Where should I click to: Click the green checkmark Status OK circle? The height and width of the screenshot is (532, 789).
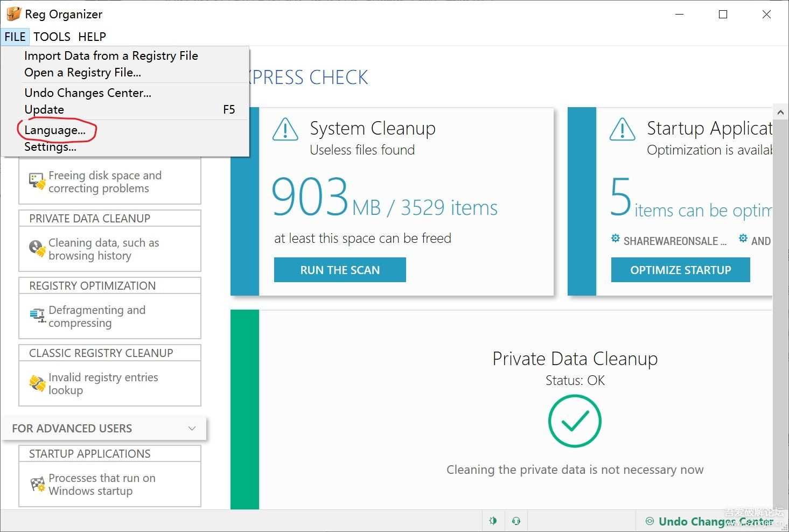[575, 421]
